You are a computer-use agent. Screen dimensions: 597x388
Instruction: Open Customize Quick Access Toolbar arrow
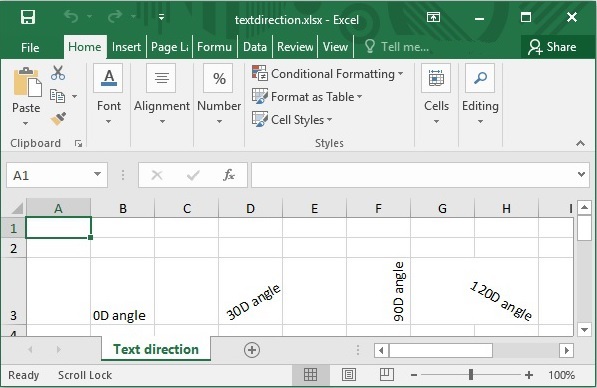pos(161,17)
